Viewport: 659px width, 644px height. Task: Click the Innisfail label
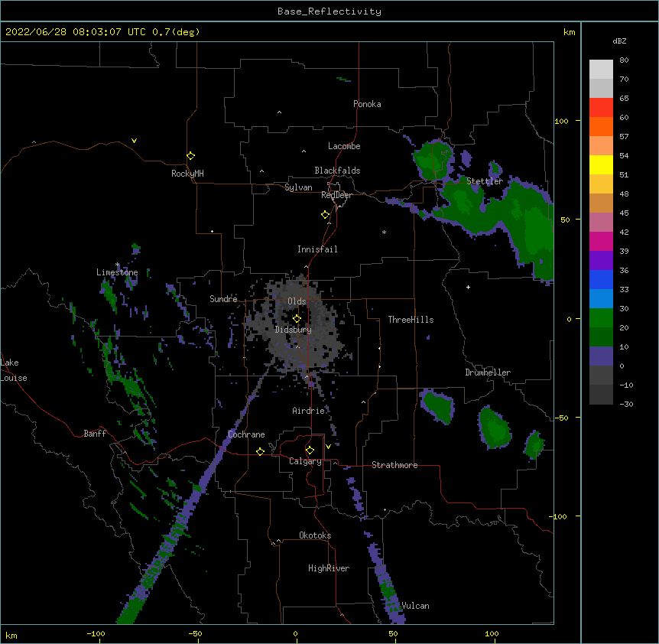[x=317, y=249]
